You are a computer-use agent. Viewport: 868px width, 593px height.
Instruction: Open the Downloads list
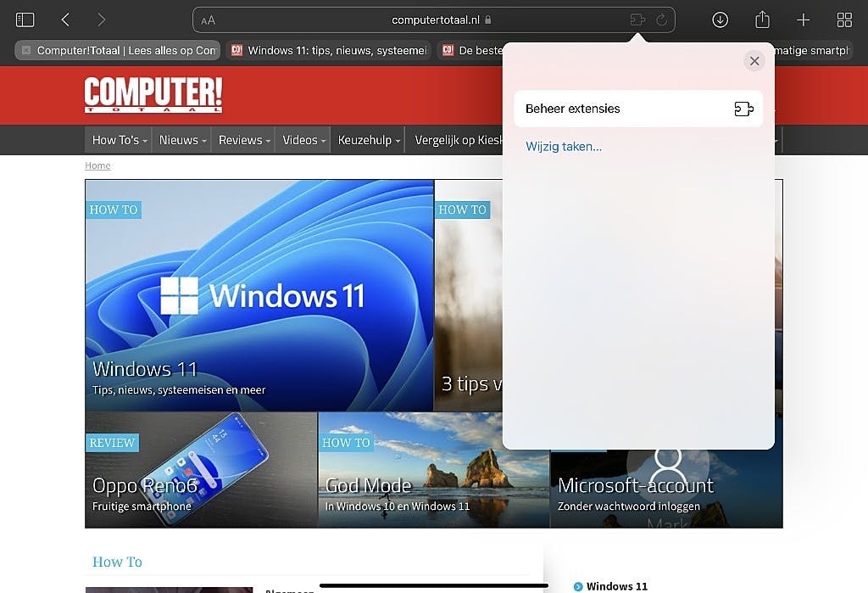click(720, 20)
